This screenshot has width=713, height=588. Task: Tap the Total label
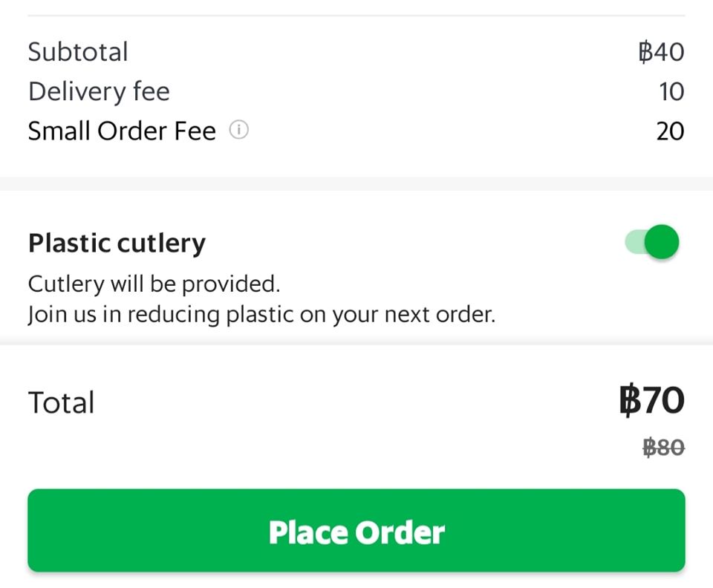coord(61,402)
